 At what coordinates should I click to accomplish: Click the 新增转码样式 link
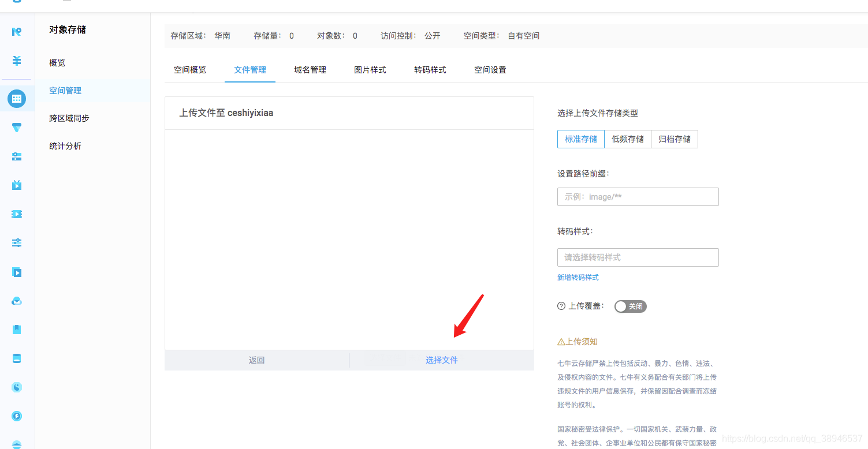578,278
